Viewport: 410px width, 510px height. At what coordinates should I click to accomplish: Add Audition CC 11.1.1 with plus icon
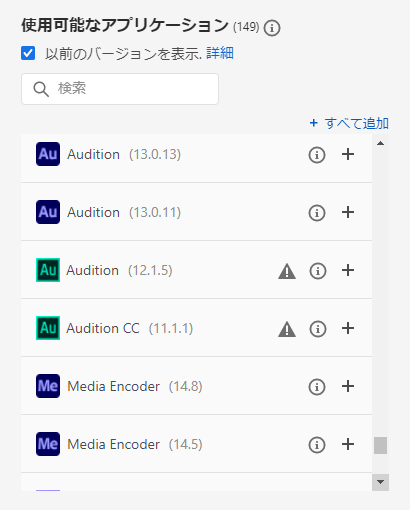(348, 328)
